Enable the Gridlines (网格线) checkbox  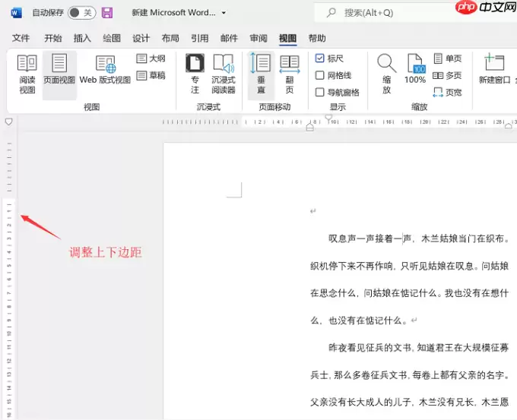tap(319, 75)
